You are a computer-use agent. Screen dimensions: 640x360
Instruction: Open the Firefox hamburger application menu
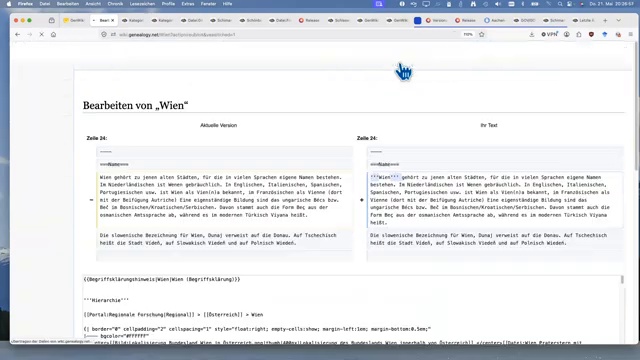coord(631,35)
